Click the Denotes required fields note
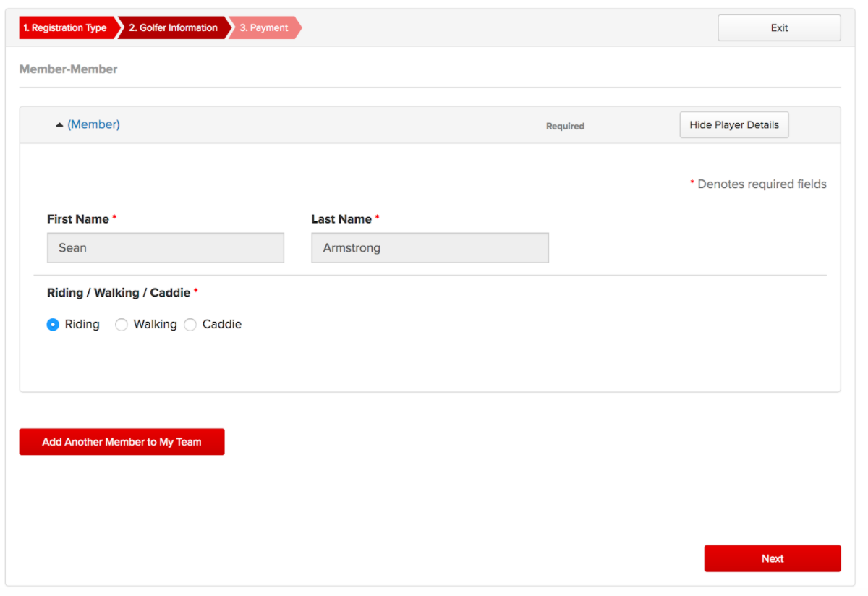The image size is (868, 596). coord(758,184)
